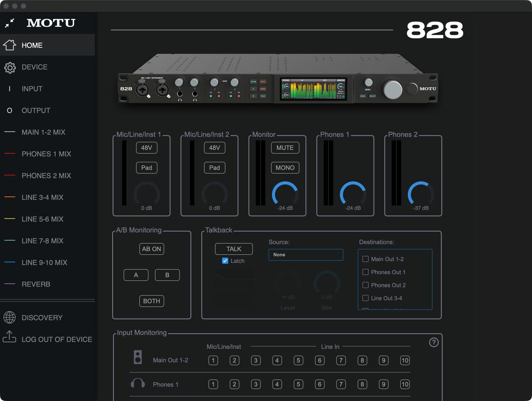Click the talkback Dim knob
Viewport: 532px width, 401px height.
click(327, 283)
